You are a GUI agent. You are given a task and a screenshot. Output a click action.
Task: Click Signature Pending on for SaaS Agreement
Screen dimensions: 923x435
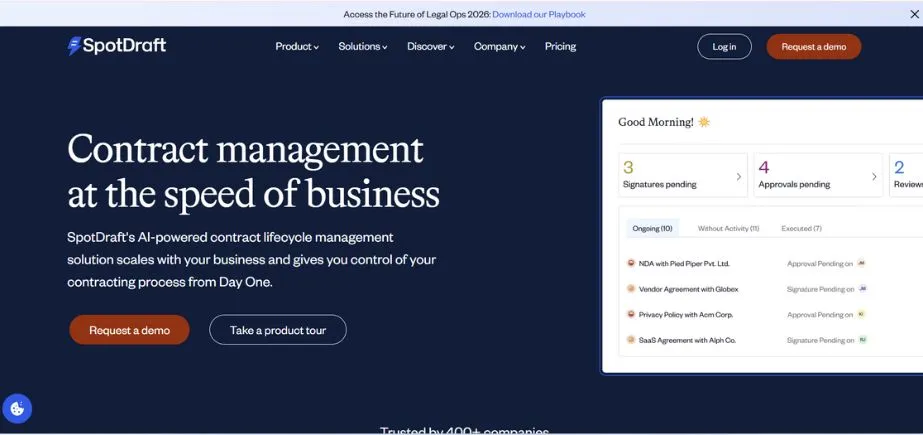point(820,340)
